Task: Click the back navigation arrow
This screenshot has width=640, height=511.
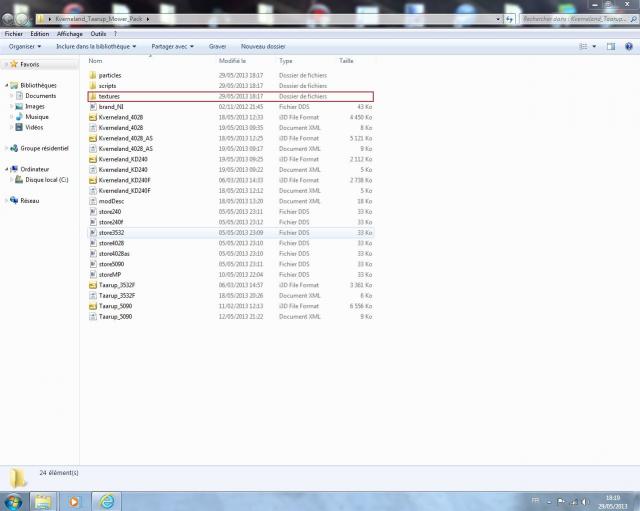Action: coord(8,19)
